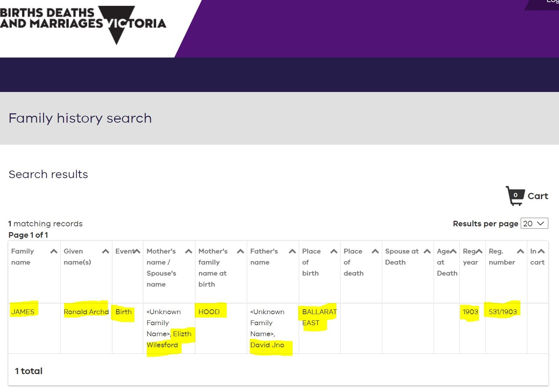Select the JAMES family name record
Image resolution: width=559 pixels, height=392 pixels.
23,312
